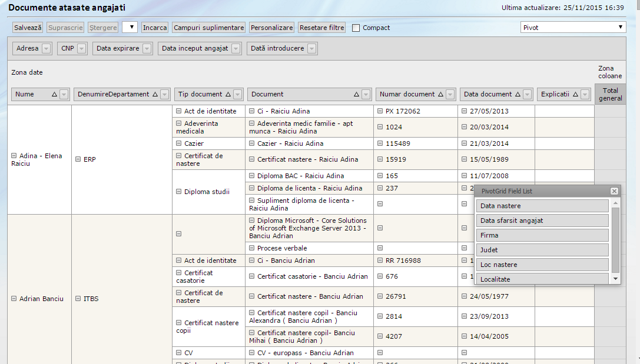Open filter for CNP field
640x364 pixels.
[x=82, y=49]
